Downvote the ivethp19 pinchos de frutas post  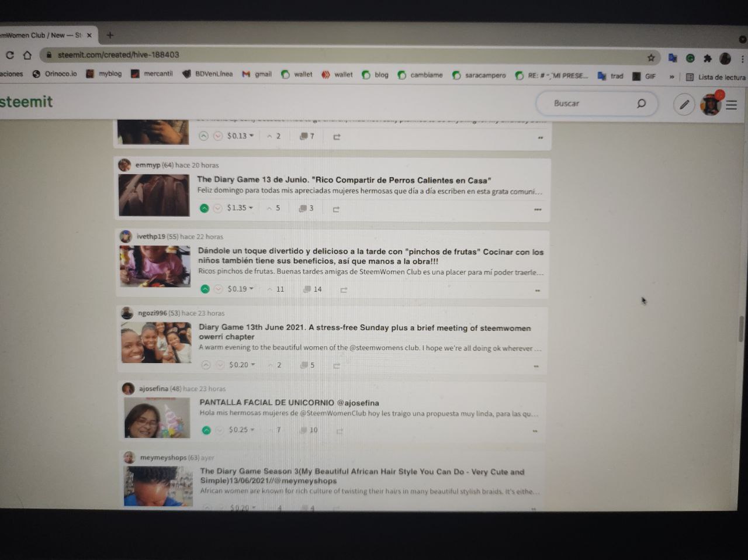pos(219,289)
